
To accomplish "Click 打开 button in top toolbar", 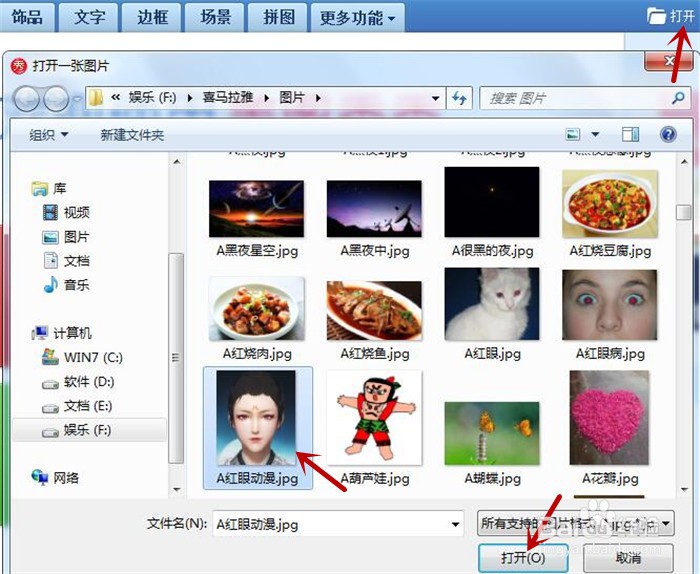I will [x=671, y=17].
